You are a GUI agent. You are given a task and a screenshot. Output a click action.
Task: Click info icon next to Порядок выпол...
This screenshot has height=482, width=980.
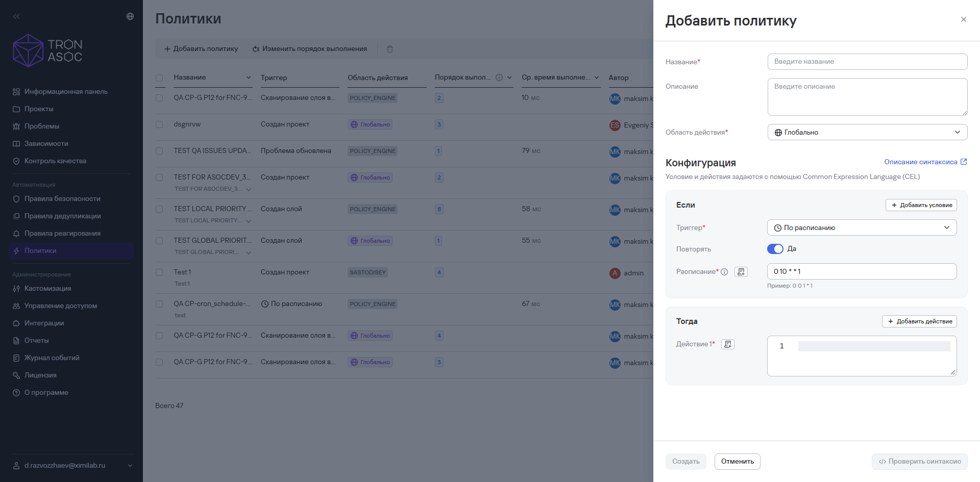(499, 78)
